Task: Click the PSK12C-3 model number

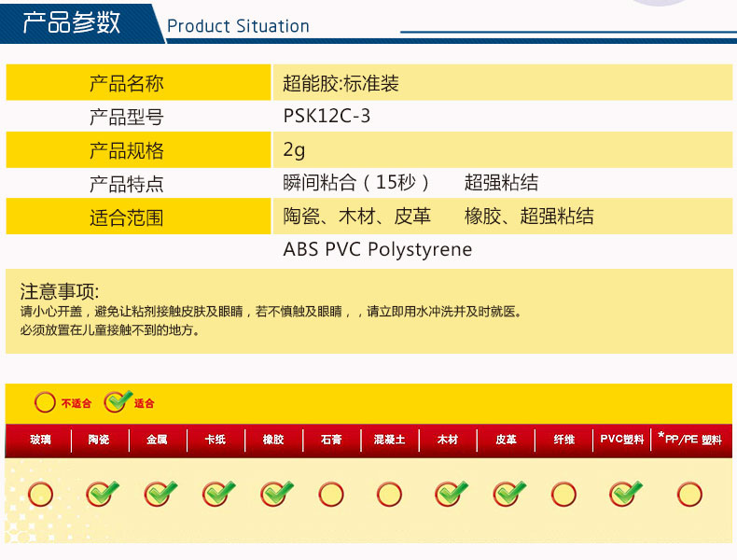Action: [327, 116]
